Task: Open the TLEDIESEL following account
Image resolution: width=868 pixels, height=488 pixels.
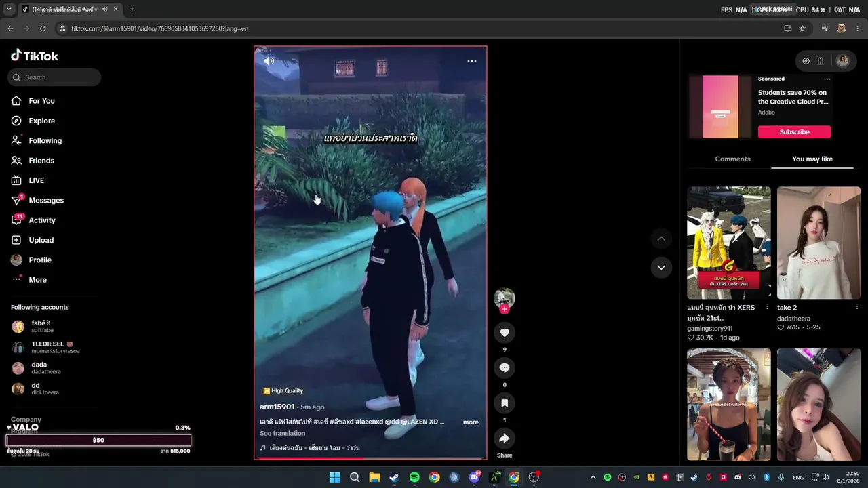Action: click(x=45, y=347)
